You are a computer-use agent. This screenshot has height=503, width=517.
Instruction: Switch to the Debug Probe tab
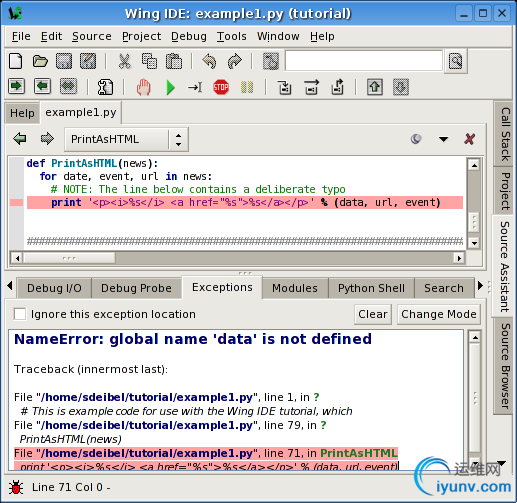(136, 288)
